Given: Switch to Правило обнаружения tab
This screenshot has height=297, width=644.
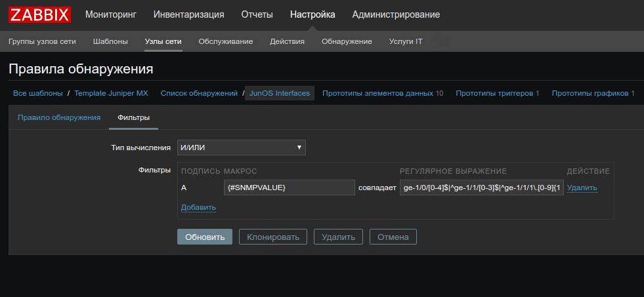Looking at the screenshot, I should click(59, 117).
